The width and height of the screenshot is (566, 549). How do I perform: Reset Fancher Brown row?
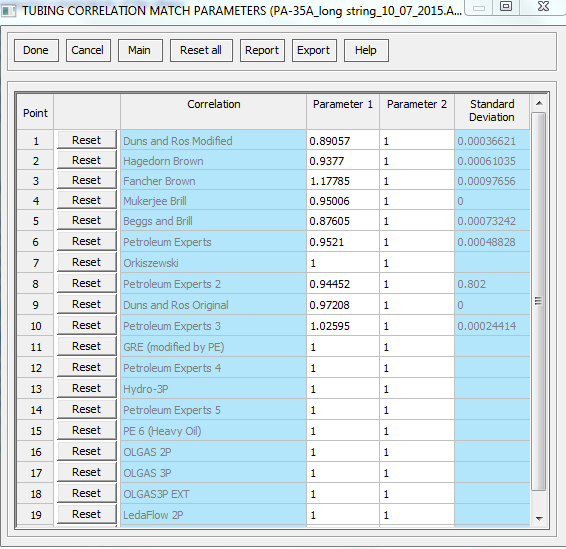87,180
